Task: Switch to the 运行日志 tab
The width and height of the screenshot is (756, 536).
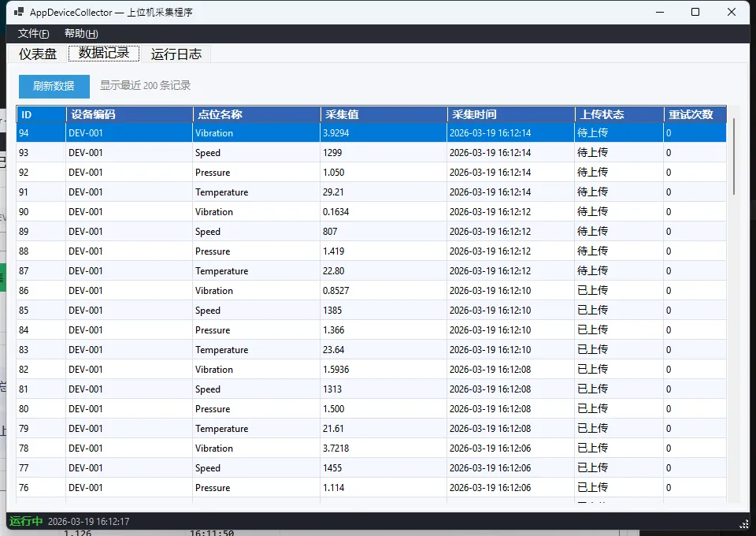Action: pos(176,54)
